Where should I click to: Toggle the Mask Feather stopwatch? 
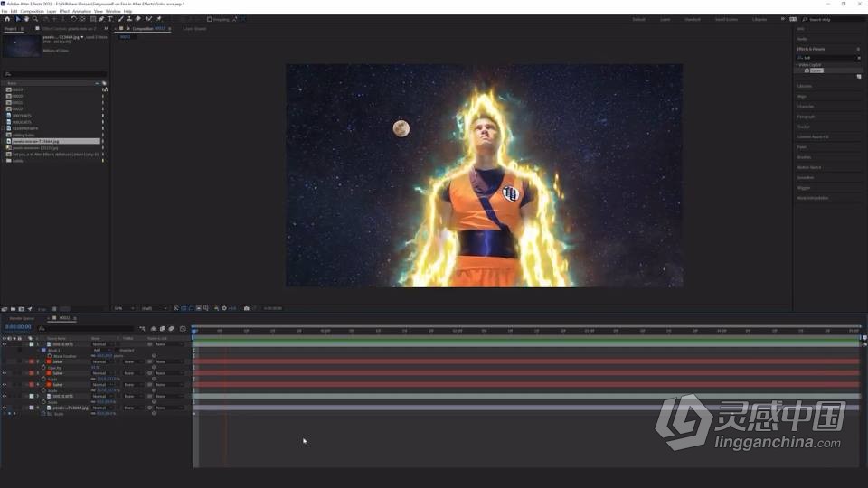tap(49, 356)
